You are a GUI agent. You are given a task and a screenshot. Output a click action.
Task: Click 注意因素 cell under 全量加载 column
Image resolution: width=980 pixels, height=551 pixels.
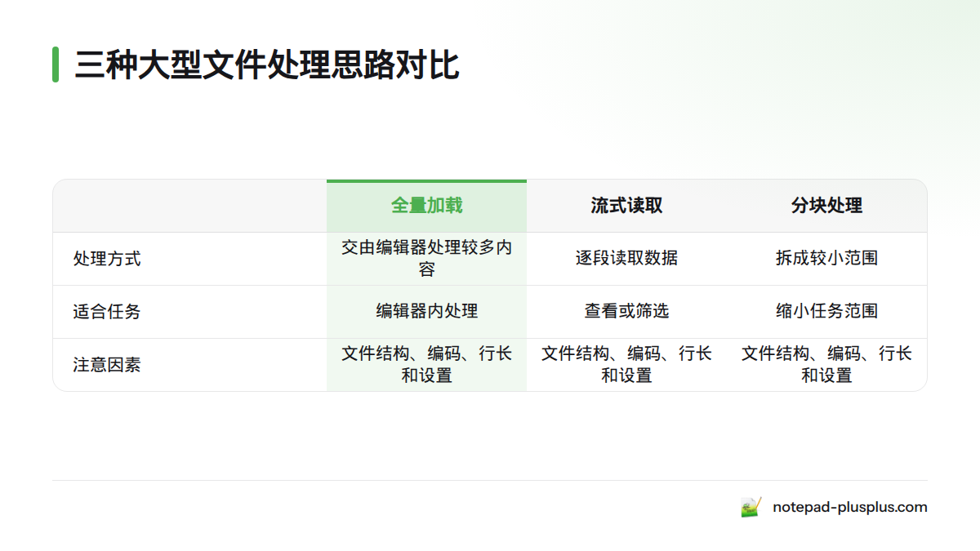(x=426, y=365)
